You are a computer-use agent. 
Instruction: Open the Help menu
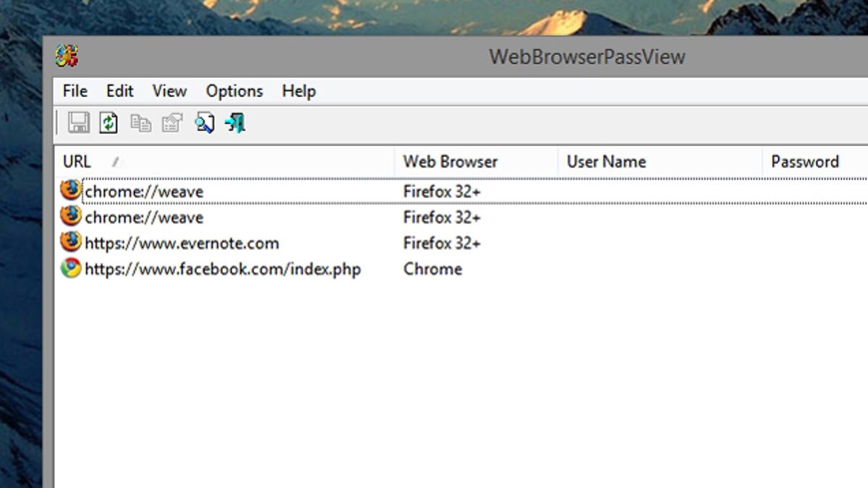299,91
